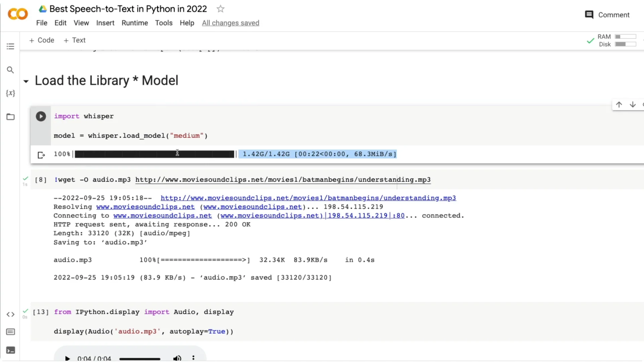The height and width of the screenshot is (362, 644).
Task: Toggle the cell output display
Action: point(41,155)
